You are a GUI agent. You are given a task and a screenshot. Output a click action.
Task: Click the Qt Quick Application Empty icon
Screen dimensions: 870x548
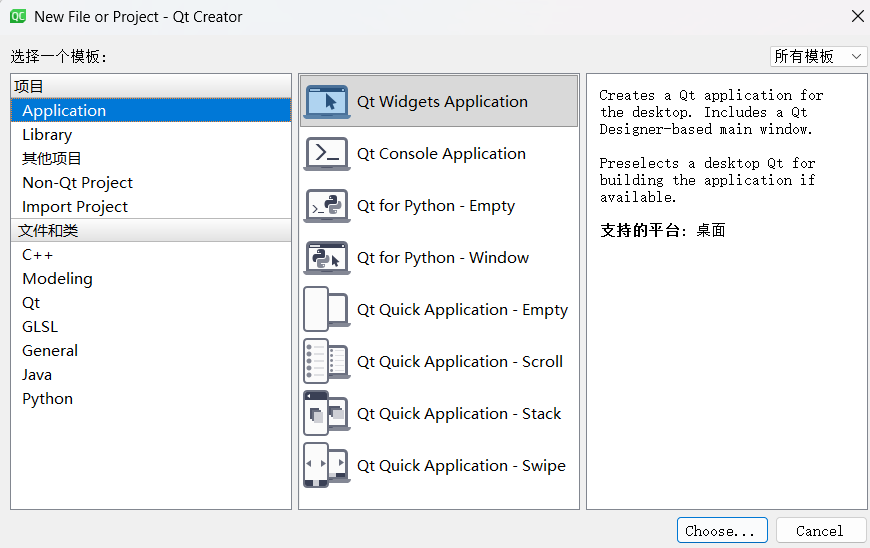pyautogui.click(x=326, y=309)
